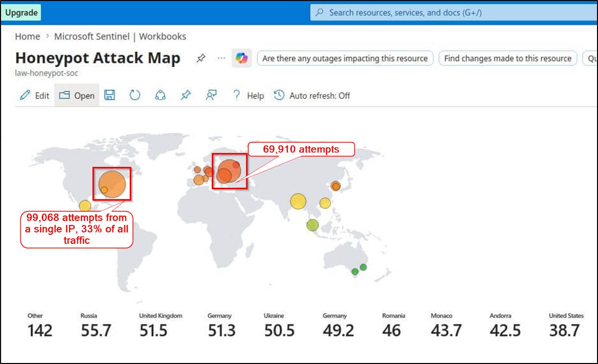
Task: Open the Share workbook icon in toolbar
Action: click(x=160, y=95)
